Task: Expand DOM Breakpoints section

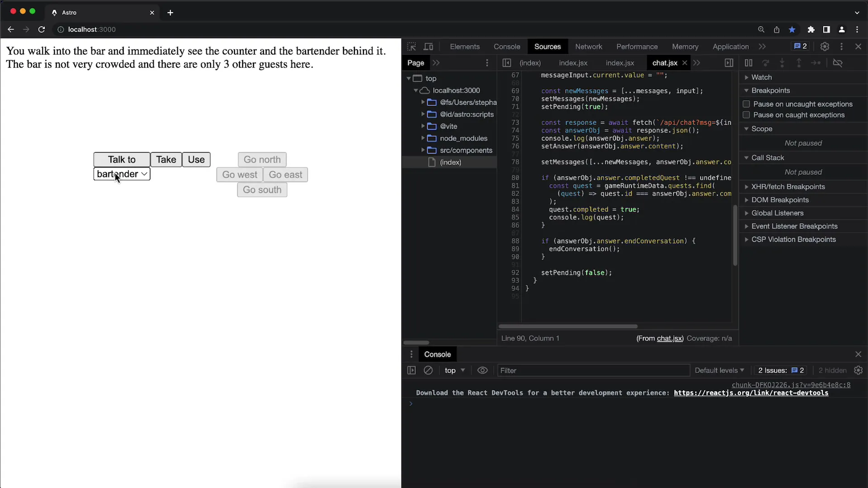Action: point(780,200)
